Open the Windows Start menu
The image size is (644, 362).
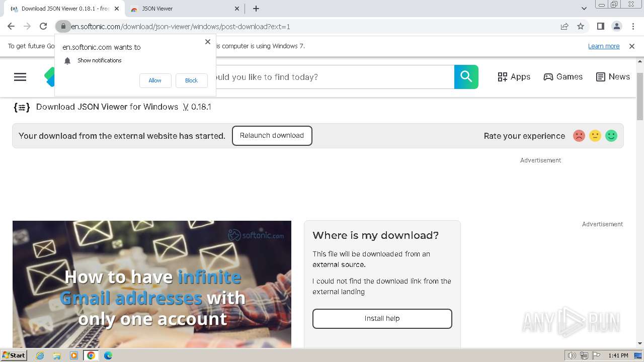click(14, 355)
